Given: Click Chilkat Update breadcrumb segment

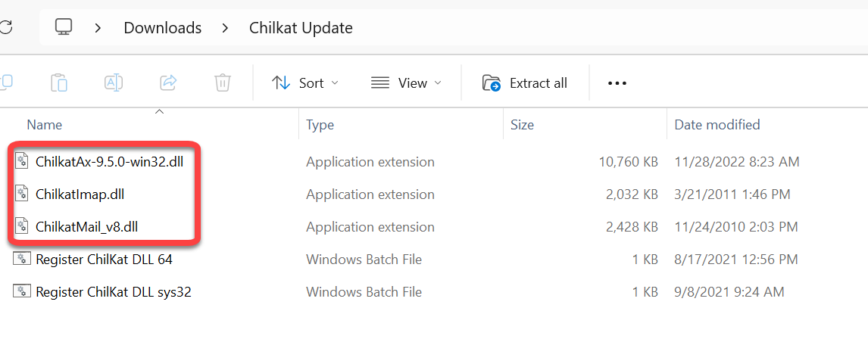Looking at the screenshot, I should pos(301,28).
